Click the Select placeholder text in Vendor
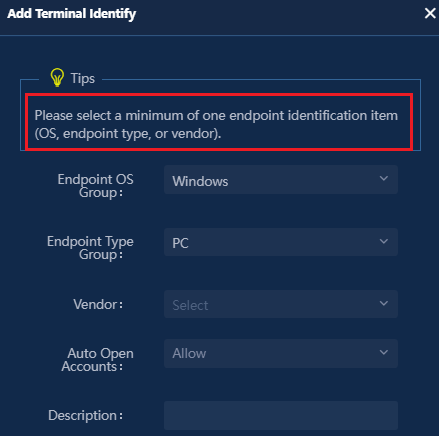 (x=190, y=305)
